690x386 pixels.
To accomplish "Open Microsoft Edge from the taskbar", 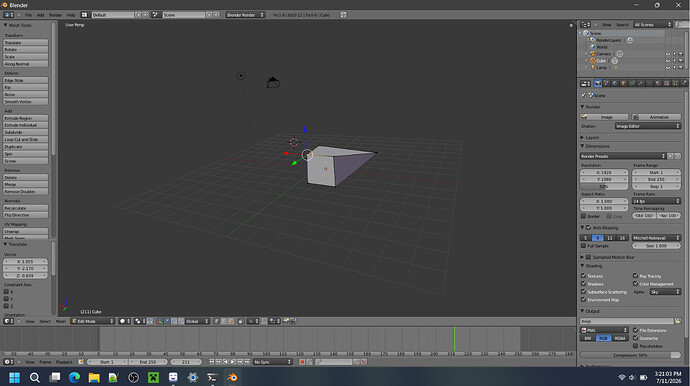I will (x=74, y=377).
